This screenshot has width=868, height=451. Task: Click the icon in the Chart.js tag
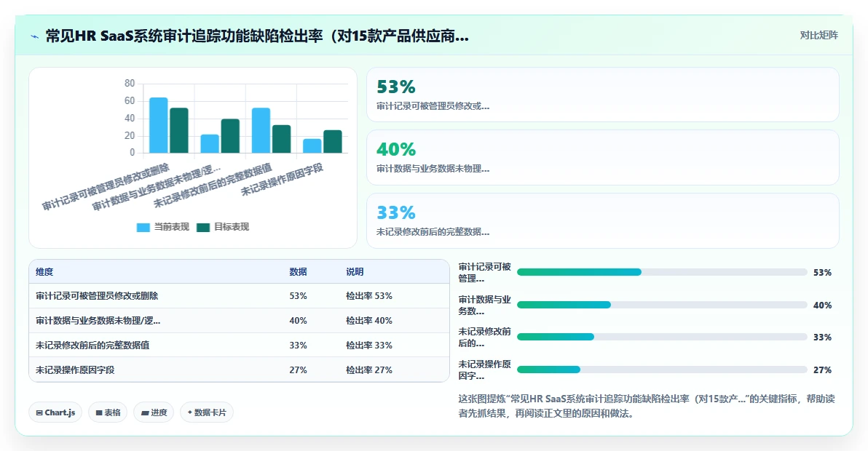[39, 413]
